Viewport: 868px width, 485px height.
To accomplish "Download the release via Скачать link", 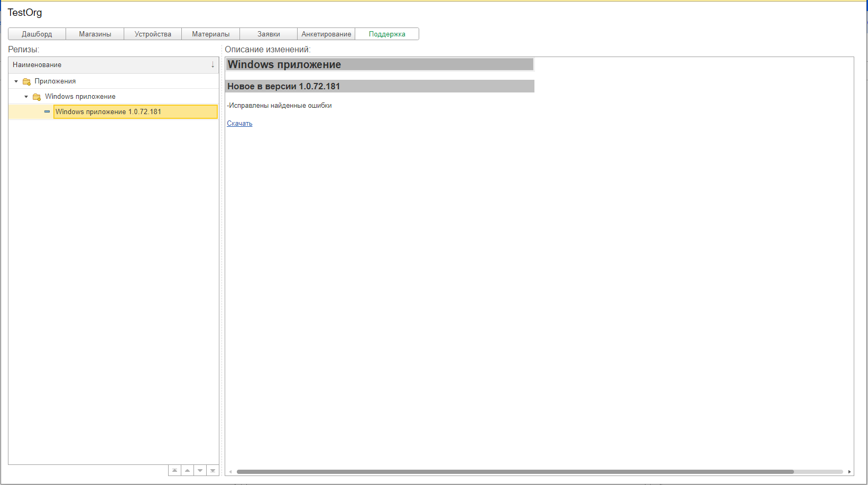I will point(239,123).
